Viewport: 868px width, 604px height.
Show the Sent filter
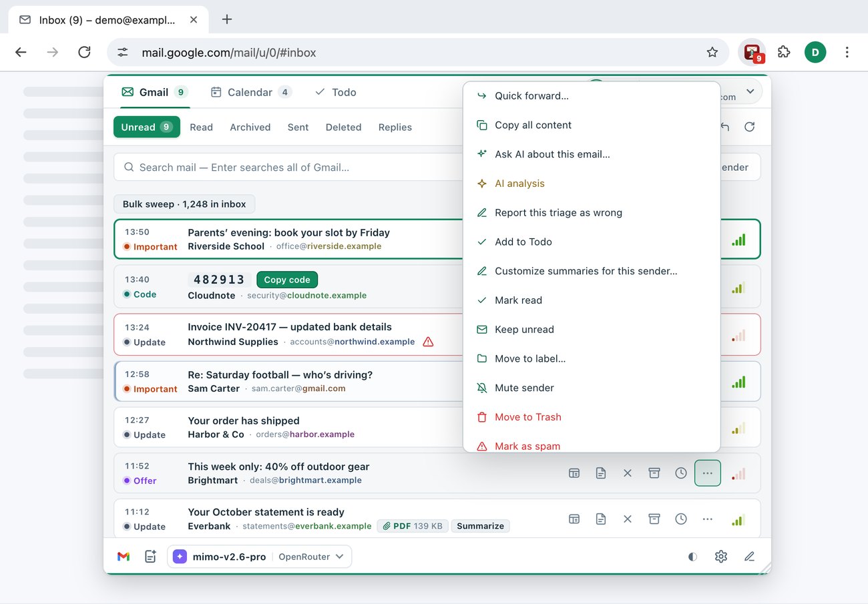298,127
